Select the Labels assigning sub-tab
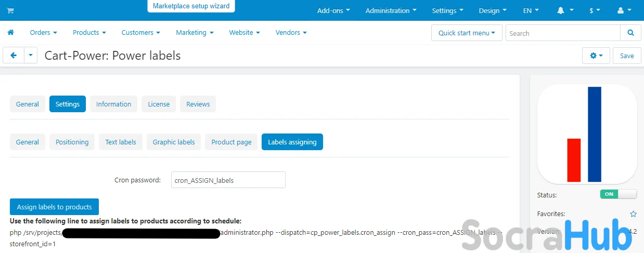Screen dimensions: 644x253 pyautogui.click(x=292, y=142)
